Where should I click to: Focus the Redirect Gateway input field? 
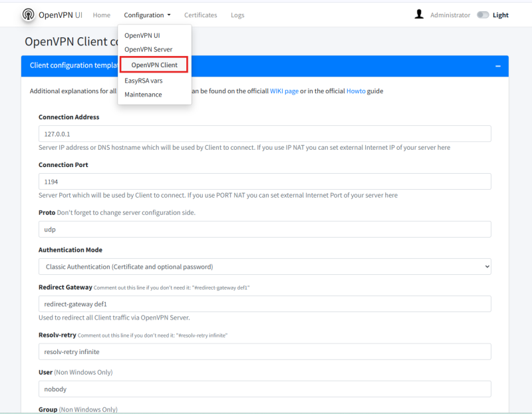[265, 304]
